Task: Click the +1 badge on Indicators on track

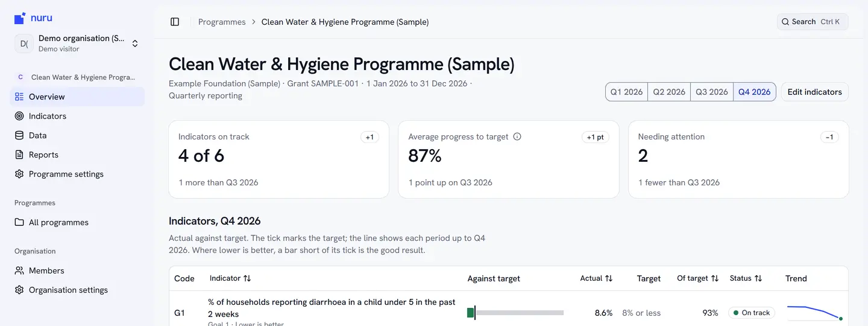Action: click(370, 137)
